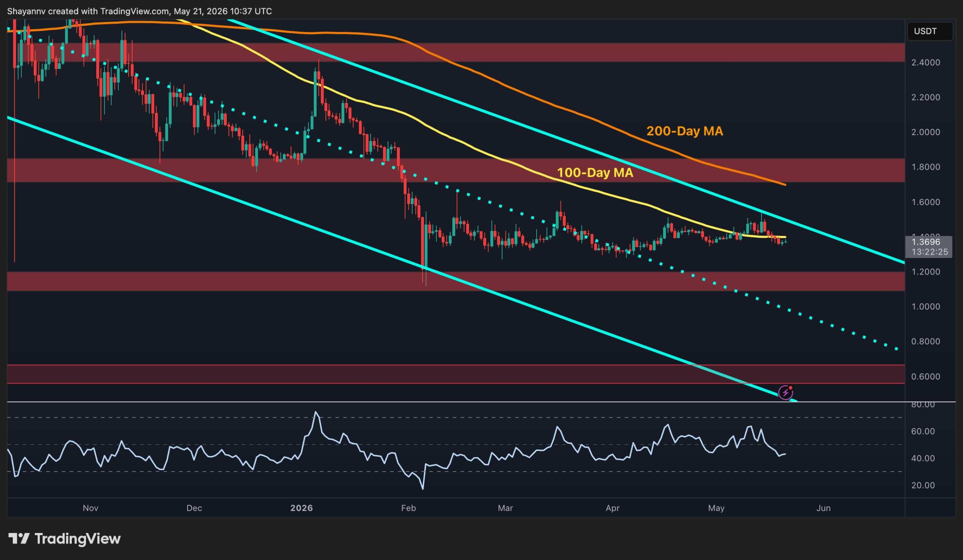
Task: Click the 1.2000 price axis value
Action: click(925, 272)
